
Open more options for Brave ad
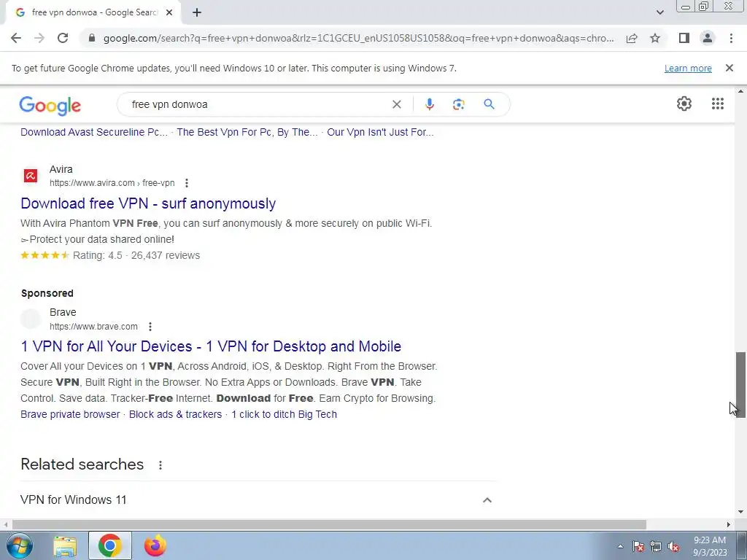pyautogui.click(x=150, y=327)
